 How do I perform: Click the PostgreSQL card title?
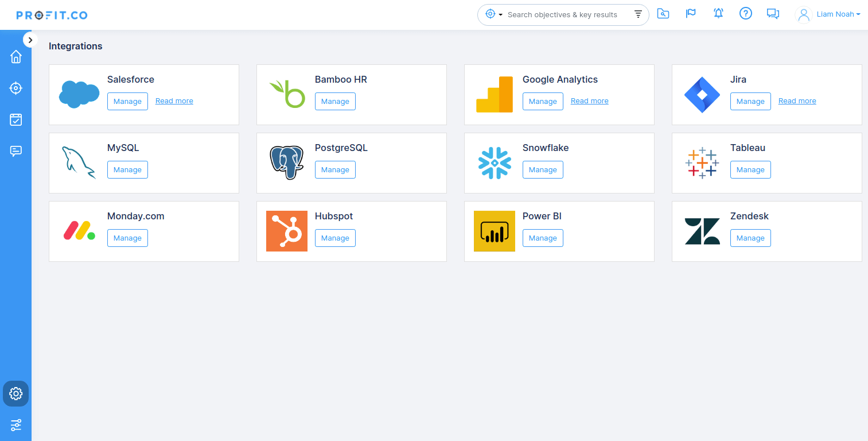pos(341,148)
